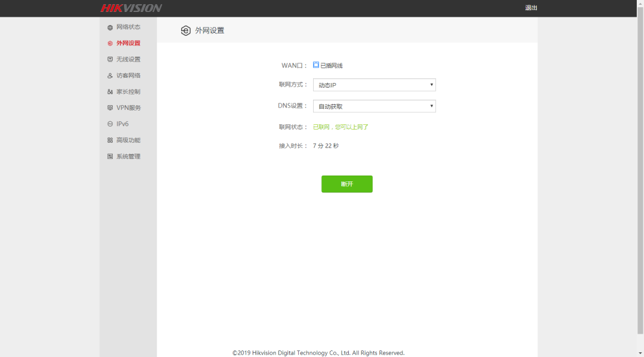Click the arrow on the 联网方式 combo box
644x357 pixels.
(432, 85)
